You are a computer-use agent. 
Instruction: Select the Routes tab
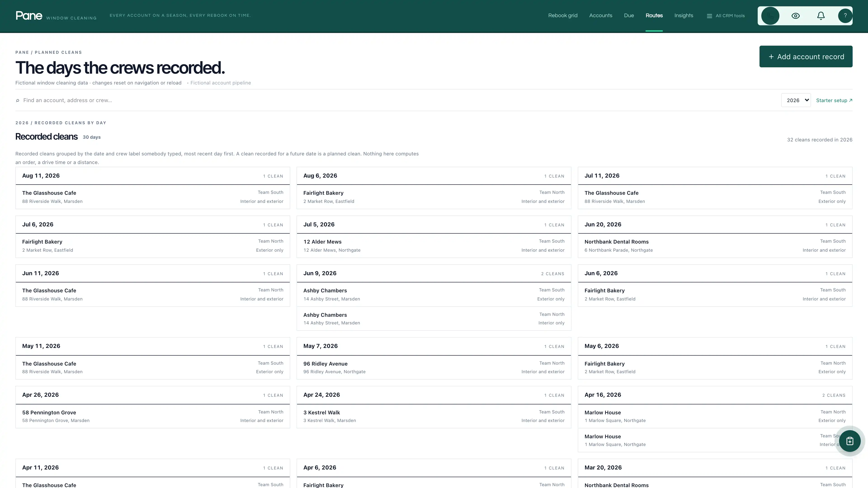(x=654, y=16)
